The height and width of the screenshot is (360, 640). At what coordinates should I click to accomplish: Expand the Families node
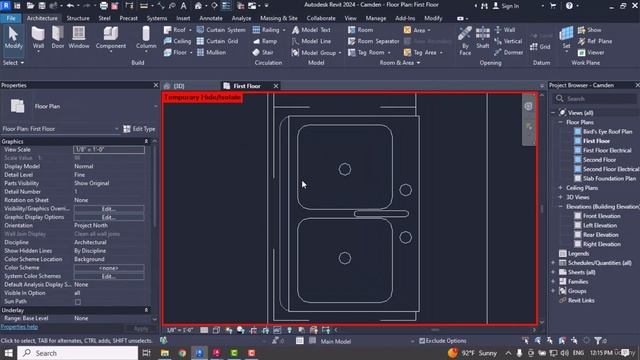coord(553,282)
